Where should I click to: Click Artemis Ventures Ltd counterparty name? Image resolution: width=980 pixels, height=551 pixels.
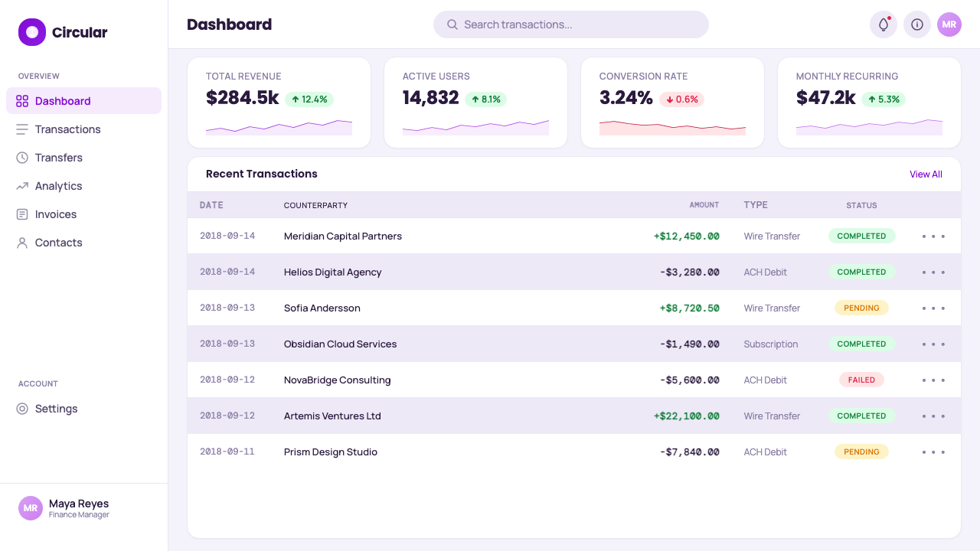[x=332, y=416]
